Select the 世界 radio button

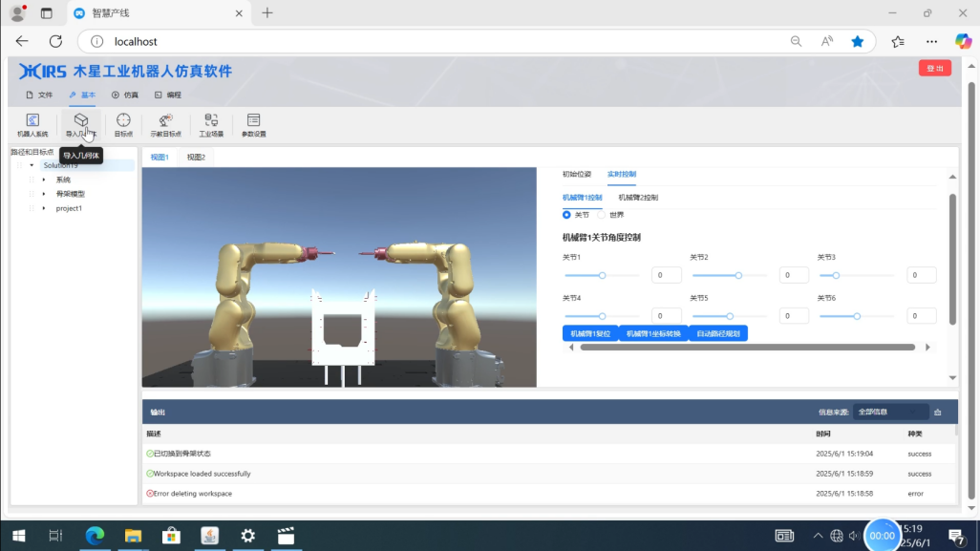(602, 215)
